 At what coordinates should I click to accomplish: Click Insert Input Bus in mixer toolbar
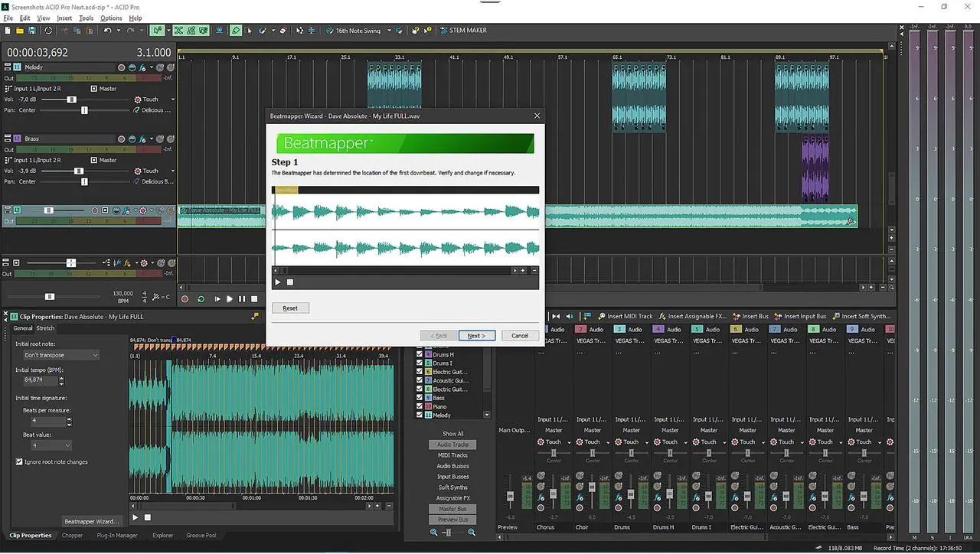[x=799, y=316]
